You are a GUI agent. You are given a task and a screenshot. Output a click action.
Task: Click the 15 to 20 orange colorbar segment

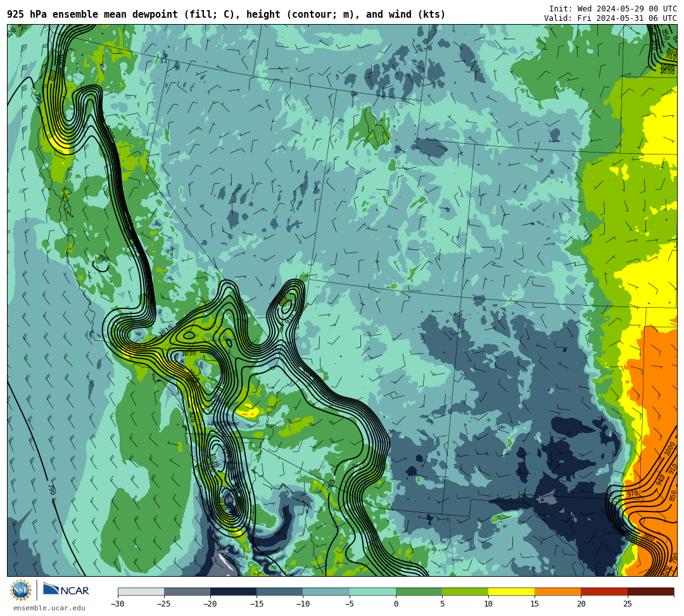point(558,591)
